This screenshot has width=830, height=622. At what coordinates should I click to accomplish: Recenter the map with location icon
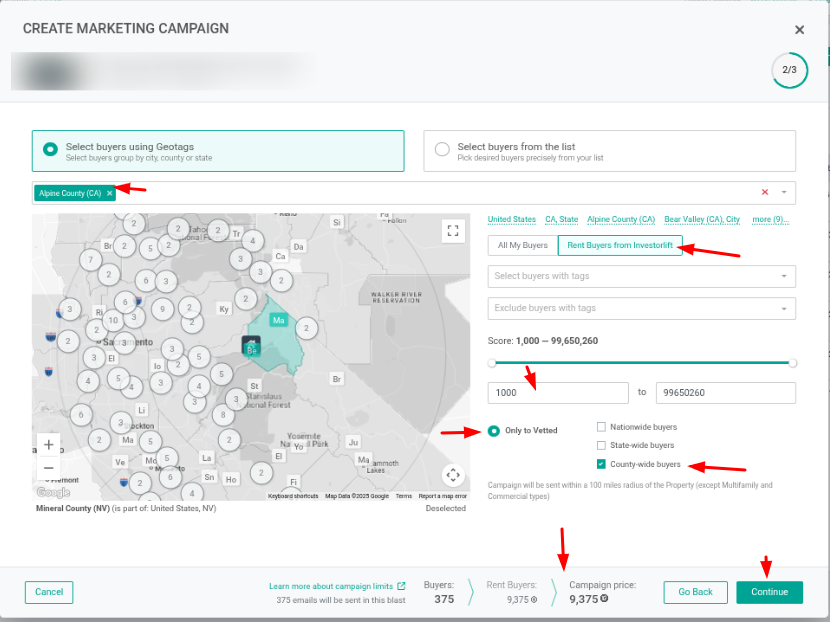453,475
